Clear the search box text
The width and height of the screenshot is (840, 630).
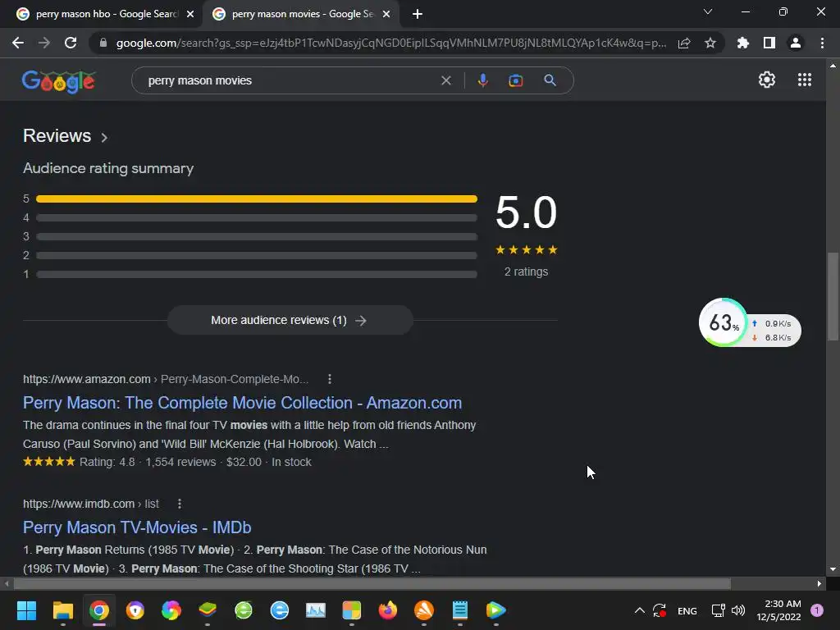445,80
